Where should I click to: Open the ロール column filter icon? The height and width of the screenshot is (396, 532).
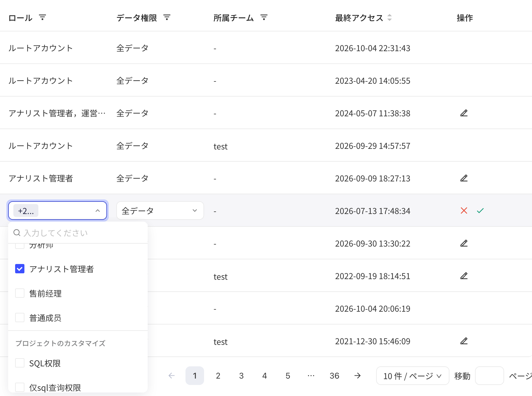[42, 17]
